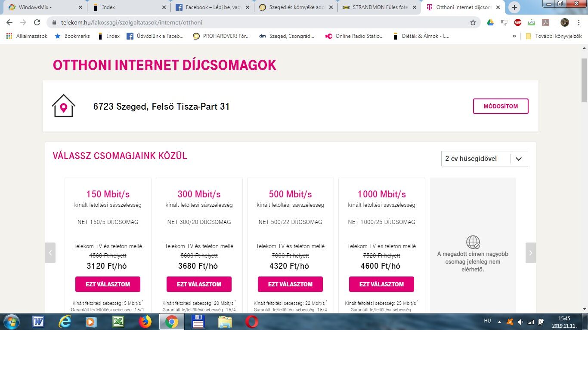
Task: Click the address '6723 Szeged, Felső Tisza-Part 31'
Action: tap(161, 106)
